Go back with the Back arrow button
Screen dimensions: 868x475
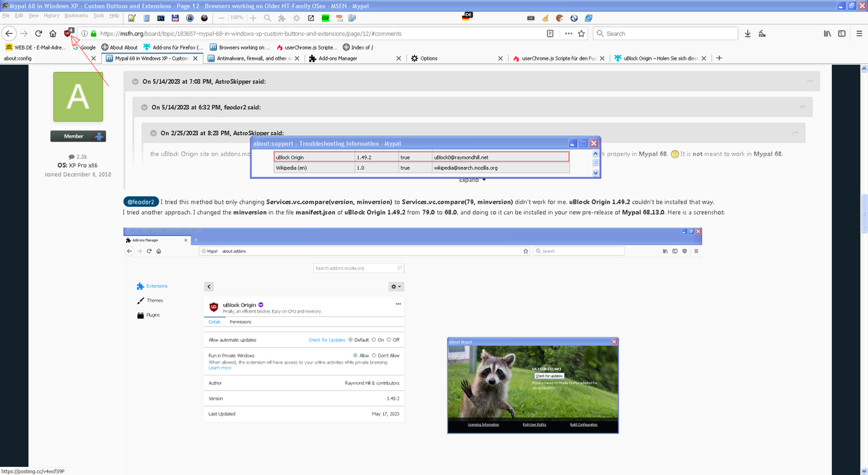[9, 33]
